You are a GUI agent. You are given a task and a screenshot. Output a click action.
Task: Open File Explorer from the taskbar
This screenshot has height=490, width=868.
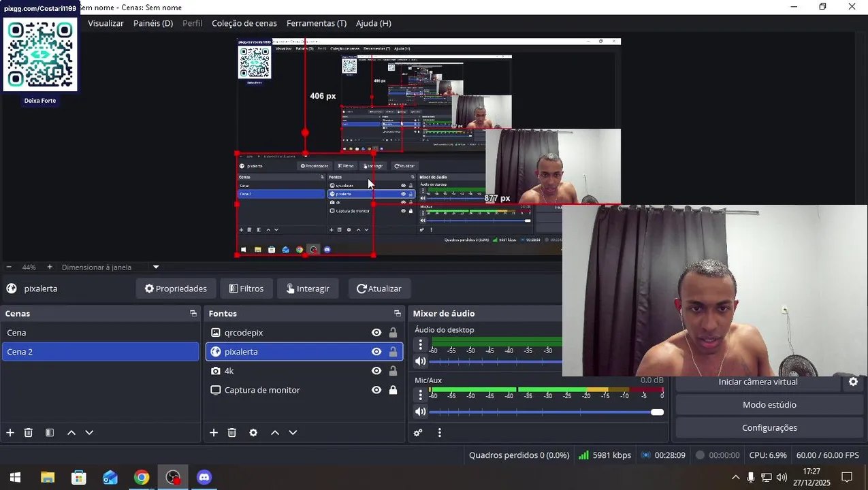click(47, 477)
